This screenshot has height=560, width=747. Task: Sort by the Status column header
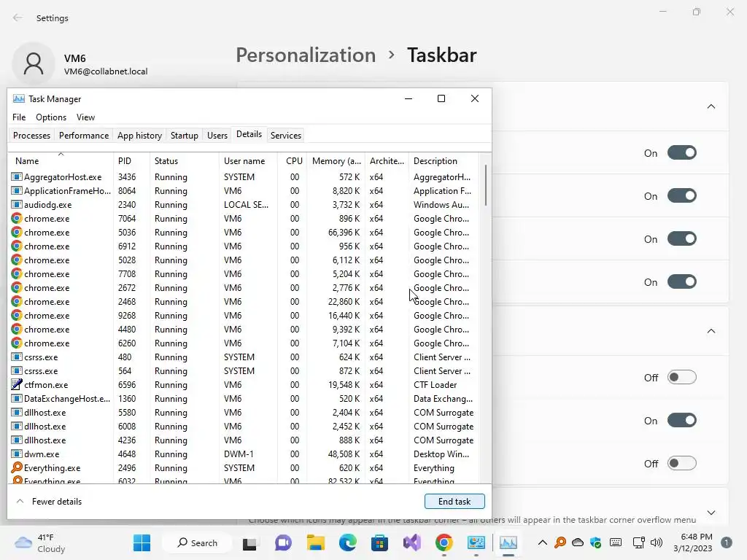pyautogui.click(x=185, y=161)
